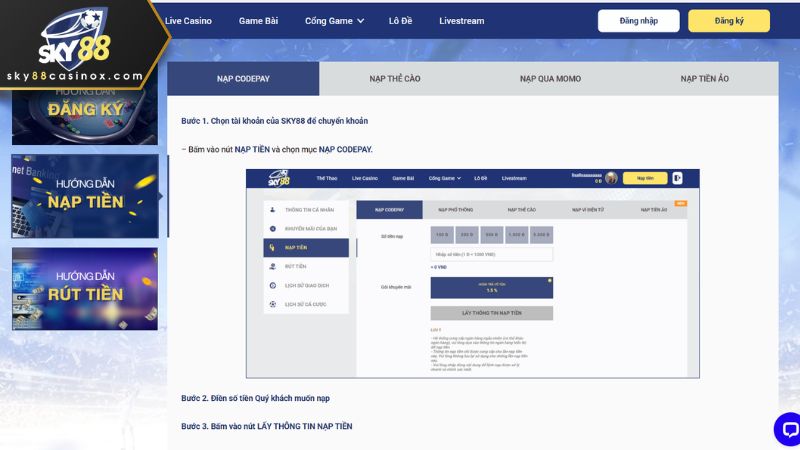Click the icon beside KHUYẾN MÃI CỦA BẠN
The width and height of the screenshot is (800, 450).
coord(272,229)
